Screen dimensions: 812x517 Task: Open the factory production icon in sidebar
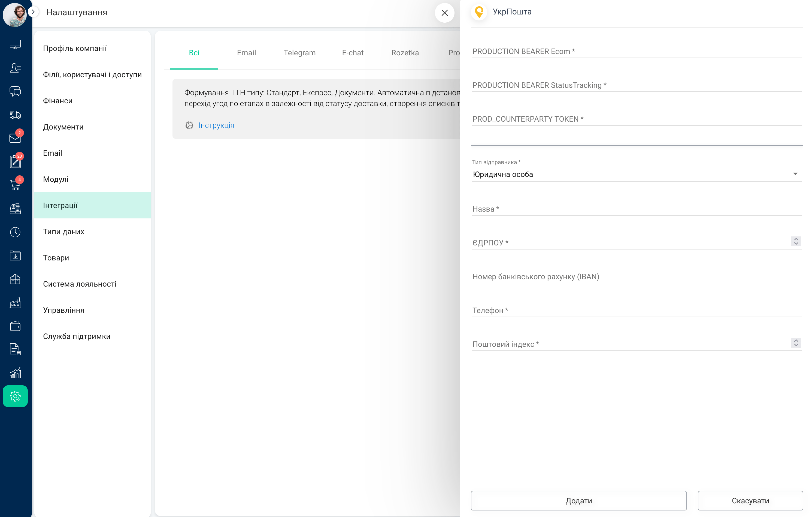pyautogui.click(x=15, y=302)
